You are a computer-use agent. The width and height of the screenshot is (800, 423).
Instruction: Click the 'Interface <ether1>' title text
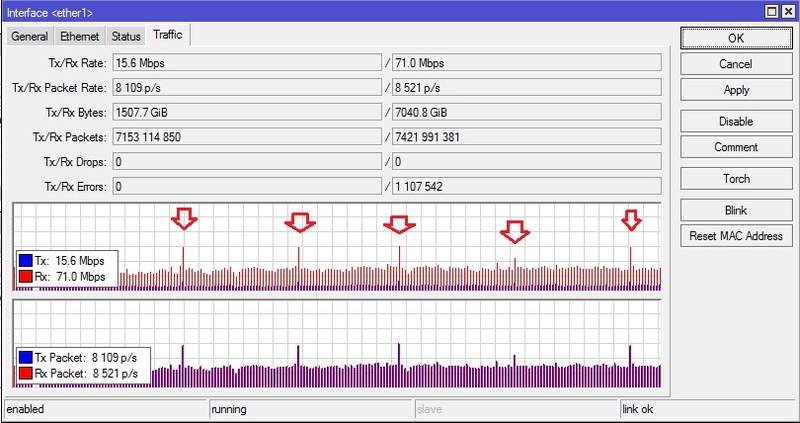50,13
